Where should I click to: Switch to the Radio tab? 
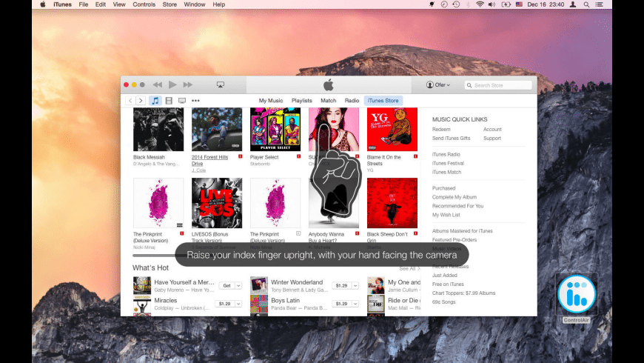[x=352, y=100]
